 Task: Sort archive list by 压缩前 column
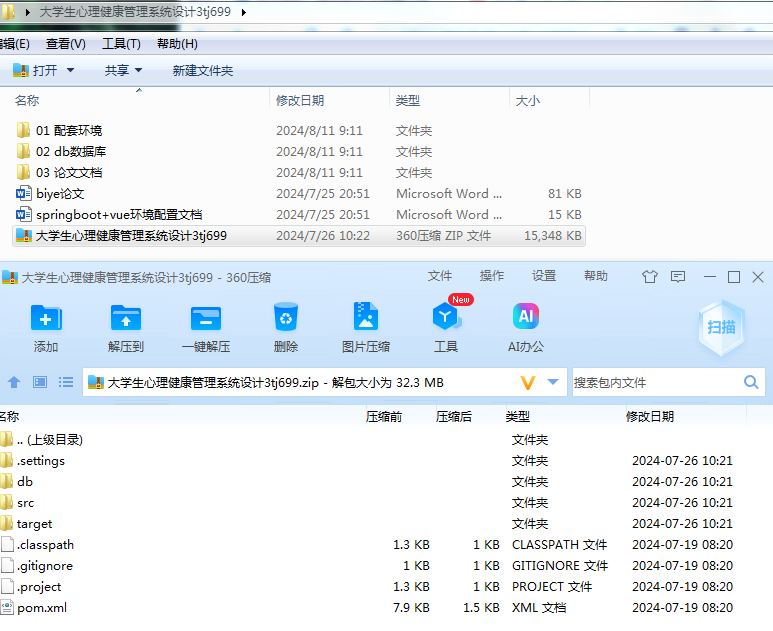(x=384, y=417)
